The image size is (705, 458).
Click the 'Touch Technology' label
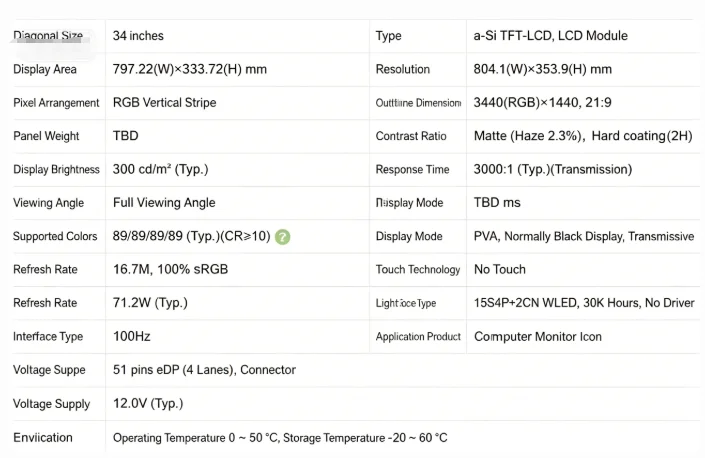(x=418, y=270)
